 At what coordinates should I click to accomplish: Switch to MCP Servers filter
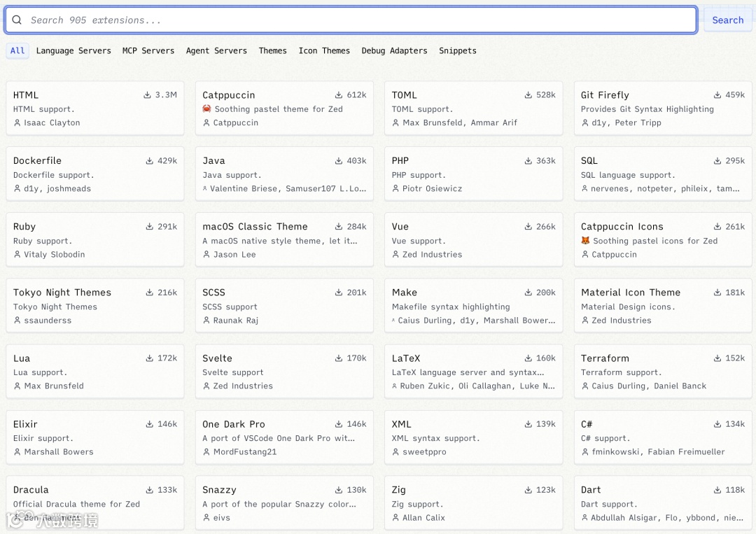point(148,50)
